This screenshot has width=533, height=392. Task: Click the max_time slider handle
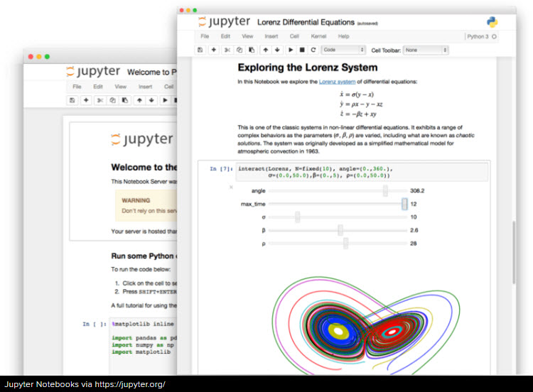click(404, 205)
